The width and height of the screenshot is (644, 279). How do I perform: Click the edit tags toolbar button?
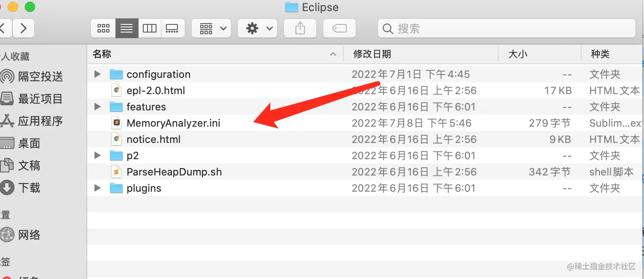(340, 29)
